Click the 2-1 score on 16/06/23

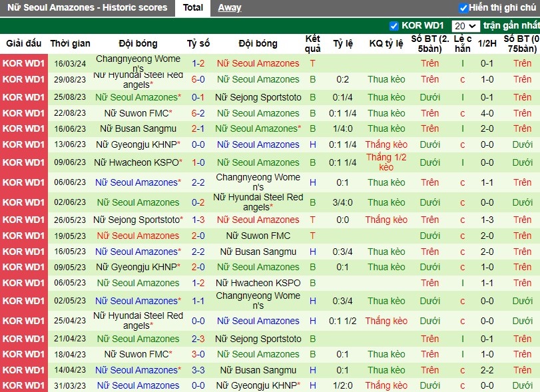(x=198, y=128)
